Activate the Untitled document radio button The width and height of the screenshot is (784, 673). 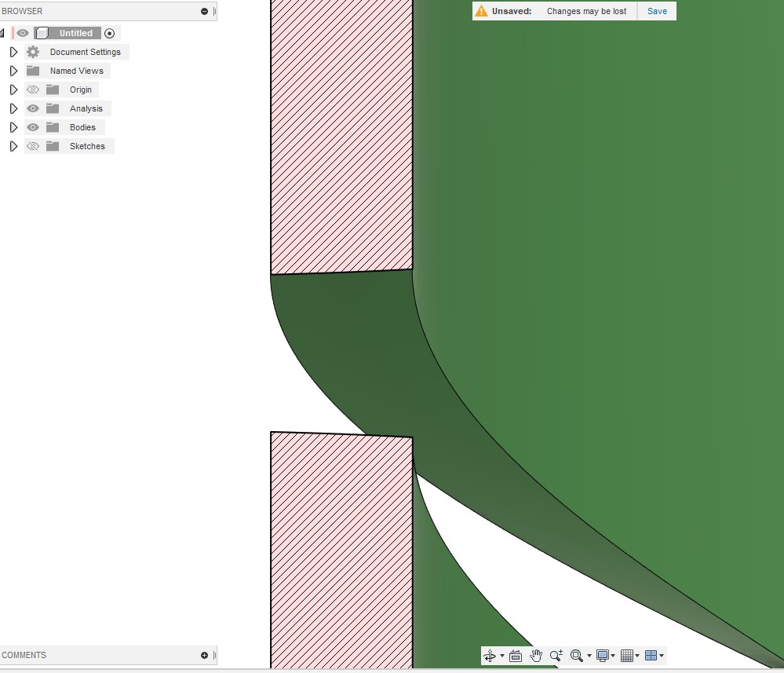[x=110, y=33]
